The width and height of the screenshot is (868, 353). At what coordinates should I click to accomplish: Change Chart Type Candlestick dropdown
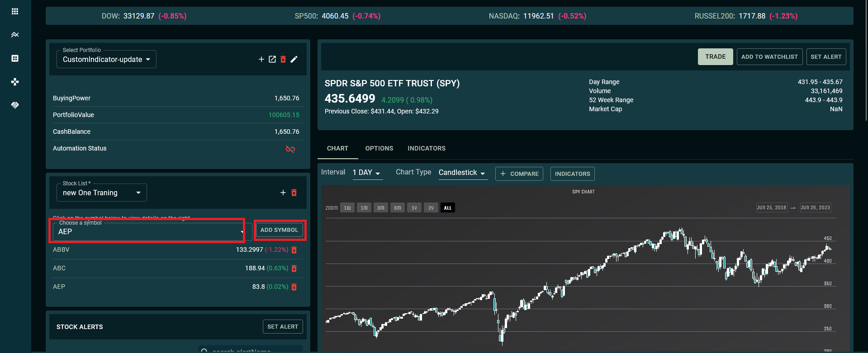pos(463,173)
